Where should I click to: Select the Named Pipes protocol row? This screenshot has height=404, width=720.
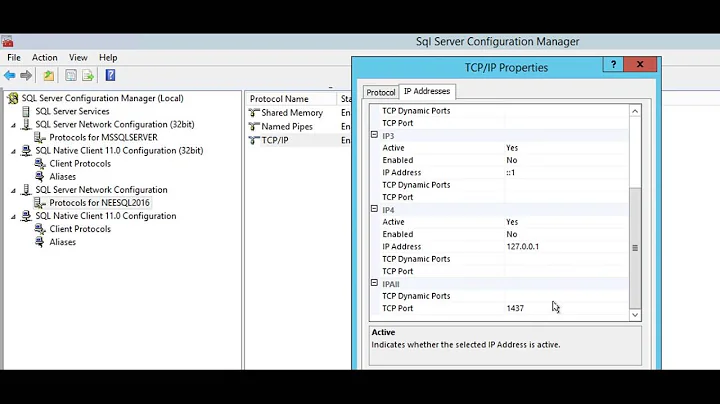coord(287,127)
